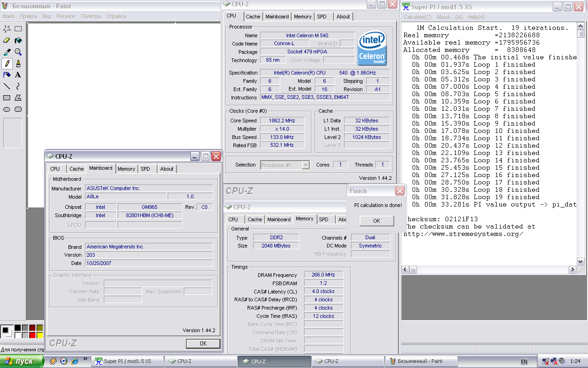Select the Rectangle shape tool
The image size is (588, 368).
pyautogui.click(x=7, y=98)
